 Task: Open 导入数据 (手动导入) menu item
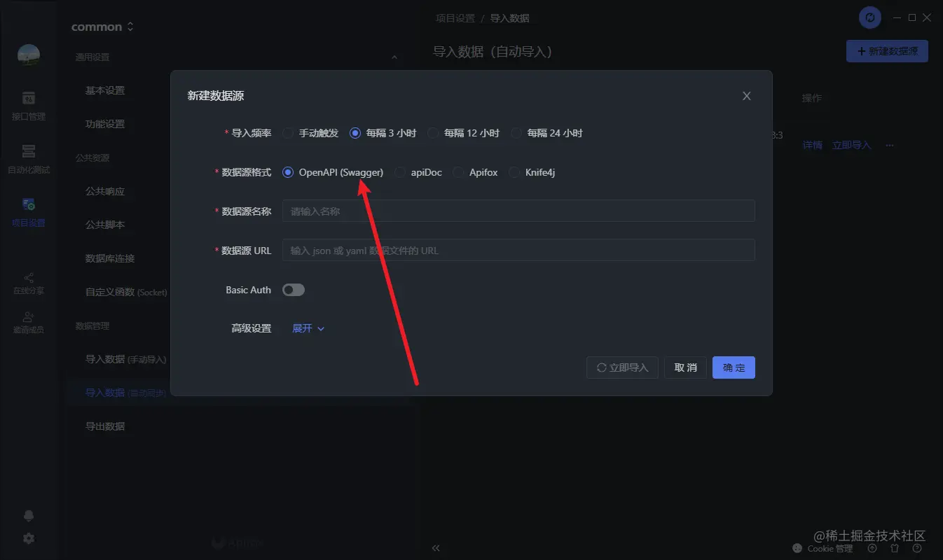pyautogui.click(x=126, y=359)
